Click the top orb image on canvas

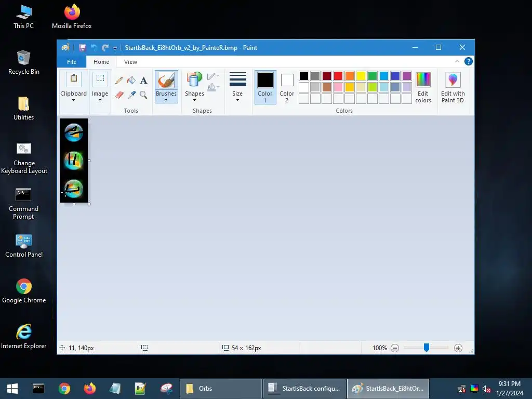[74, 132]
